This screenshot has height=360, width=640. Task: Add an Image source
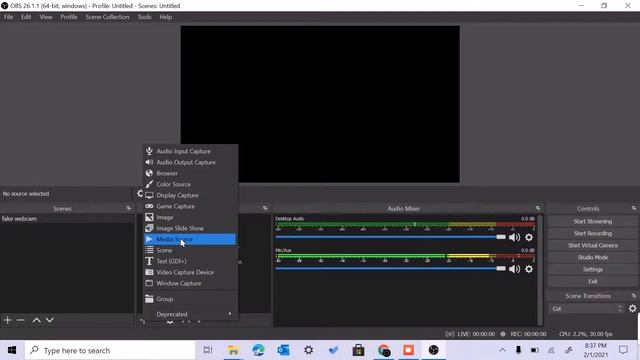click(190, 217)
